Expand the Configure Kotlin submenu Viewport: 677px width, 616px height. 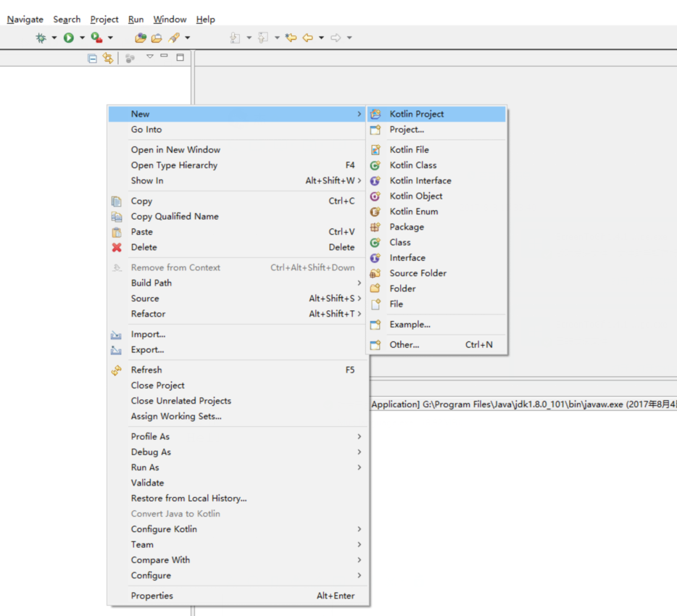point(237,529)
